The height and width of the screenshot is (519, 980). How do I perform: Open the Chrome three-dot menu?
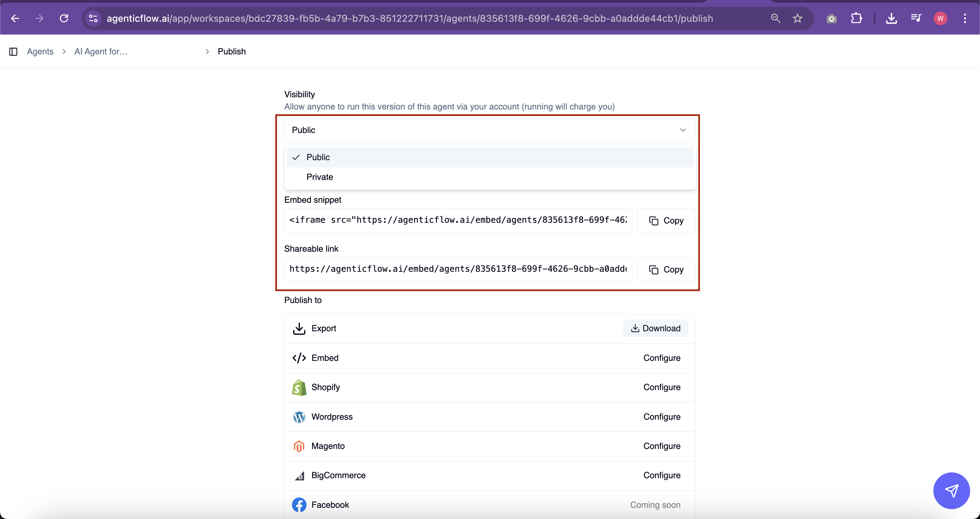(x=965, y=18)
